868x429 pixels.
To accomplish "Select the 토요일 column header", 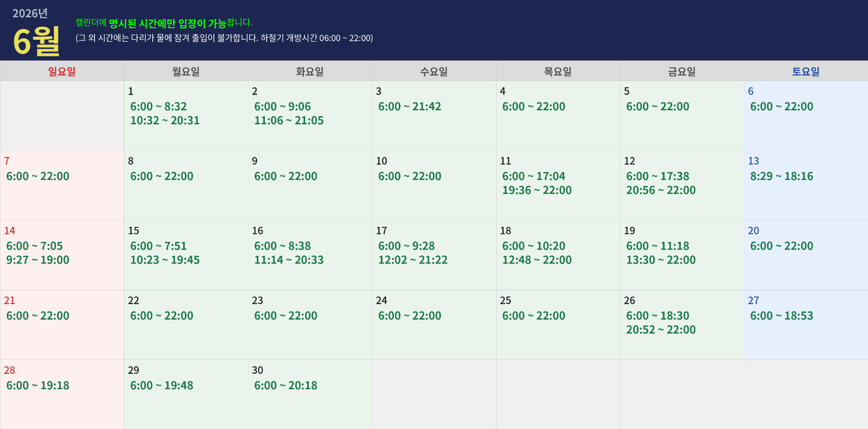I will (x=806, y=71).
